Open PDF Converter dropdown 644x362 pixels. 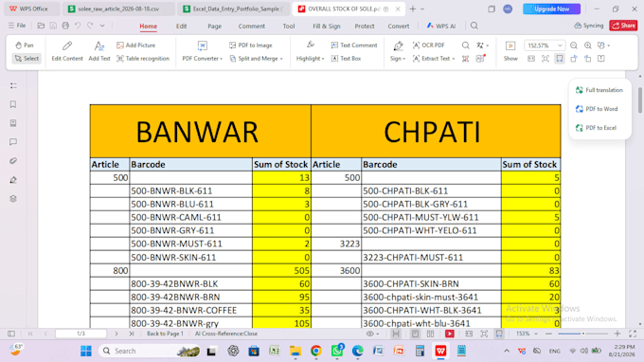tap(202, 51)
